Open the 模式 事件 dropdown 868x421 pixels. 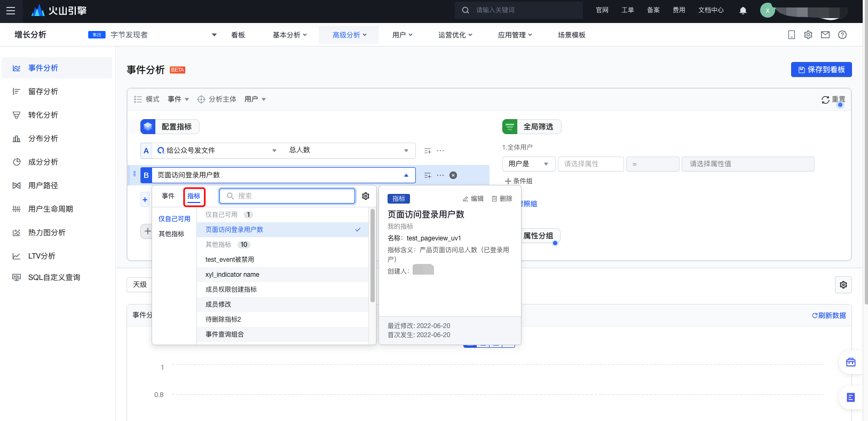(x=178, y=99)
